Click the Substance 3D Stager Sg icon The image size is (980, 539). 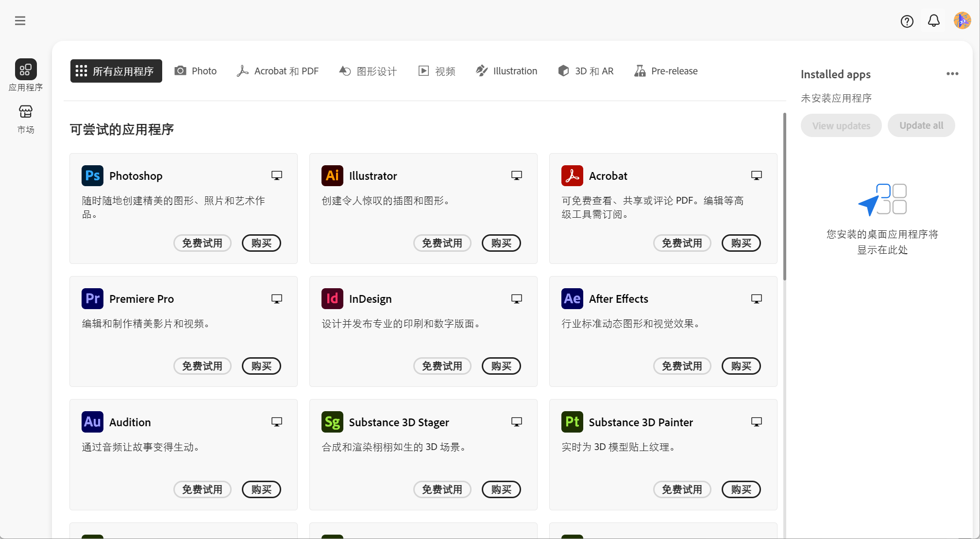[x=332, y=422]
